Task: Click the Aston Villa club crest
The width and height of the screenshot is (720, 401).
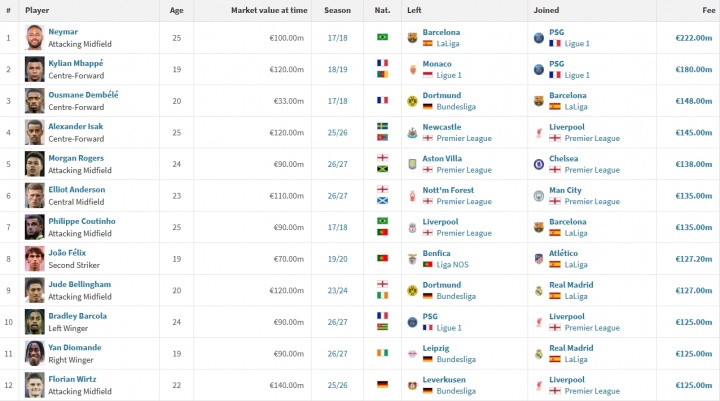Action: [412, 164]
